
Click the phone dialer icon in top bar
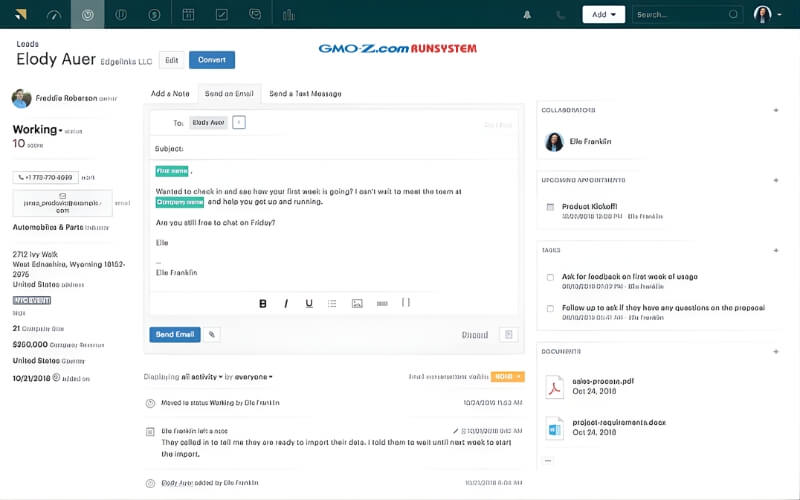[x=560, y=15]
